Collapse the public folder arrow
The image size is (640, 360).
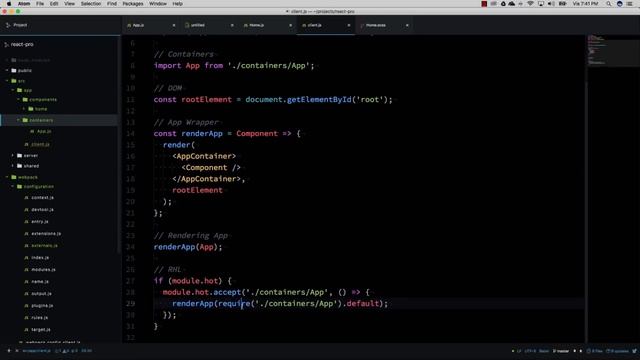click(x=7, y=71)
